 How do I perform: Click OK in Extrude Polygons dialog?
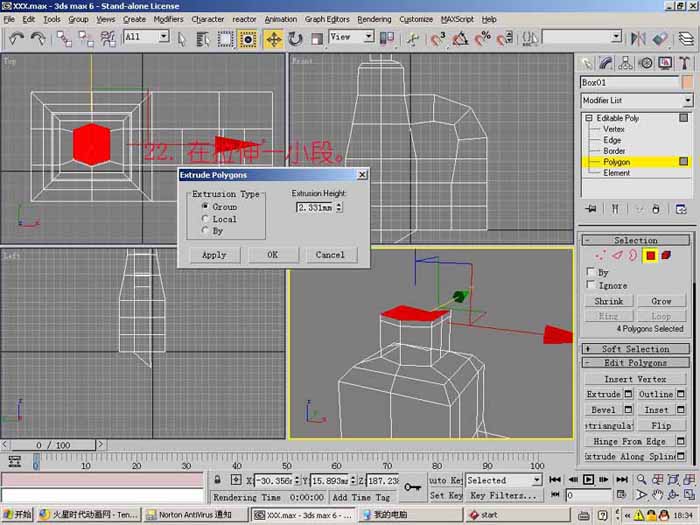coord(273,255)
